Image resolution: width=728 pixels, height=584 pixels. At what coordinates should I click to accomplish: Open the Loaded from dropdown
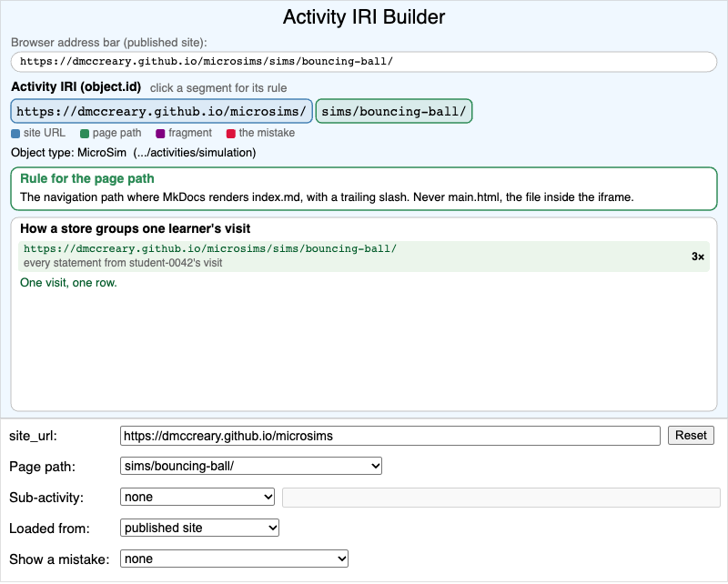[199, 528]
